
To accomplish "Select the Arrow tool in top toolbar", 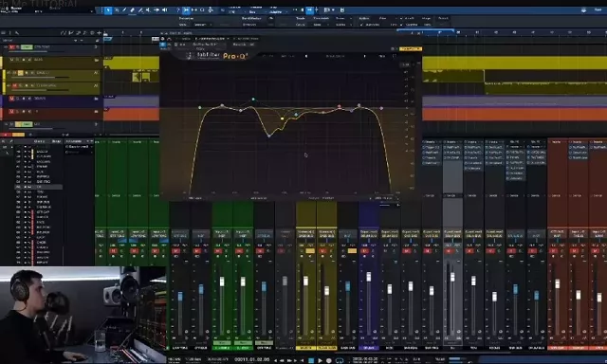I will coord(108,10).
